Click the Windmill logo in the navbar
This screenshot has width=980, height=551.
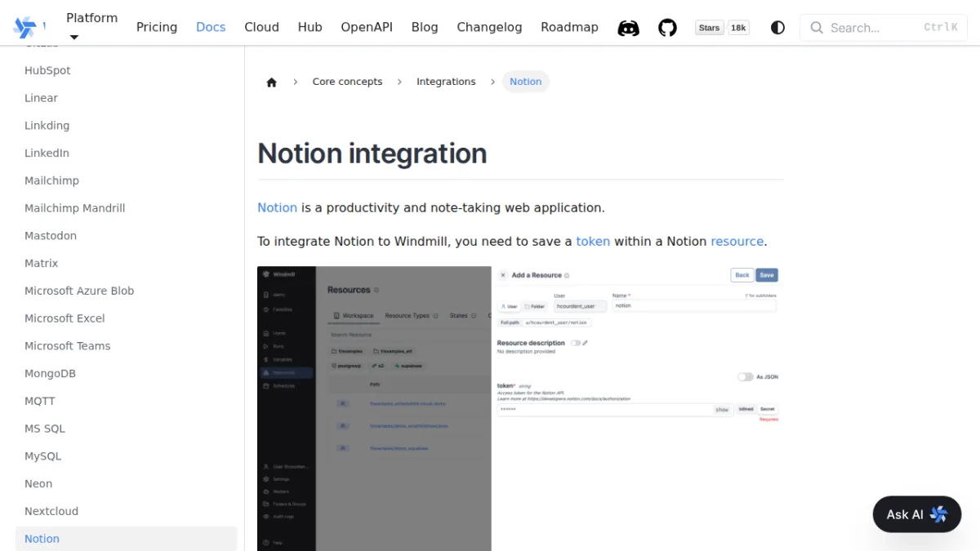pos(24,28)
